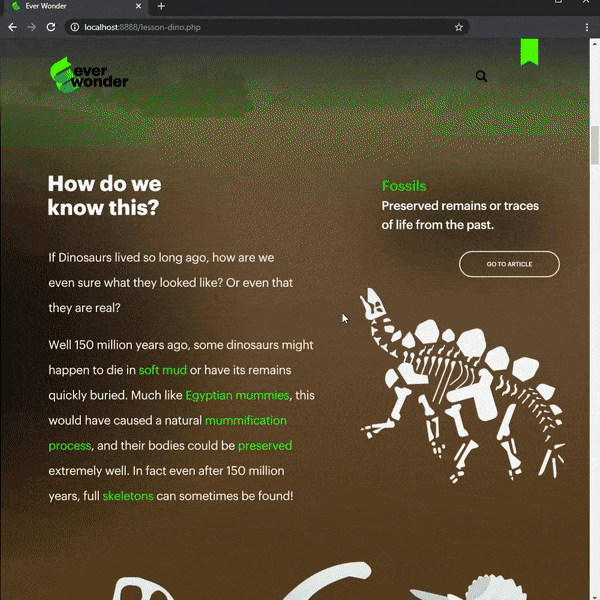Open the search magnifier icon

point(481,76)
